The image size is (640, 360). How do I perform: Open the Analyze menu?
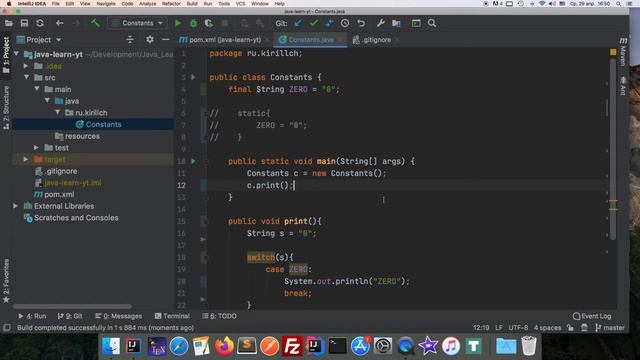click(147, 4)
